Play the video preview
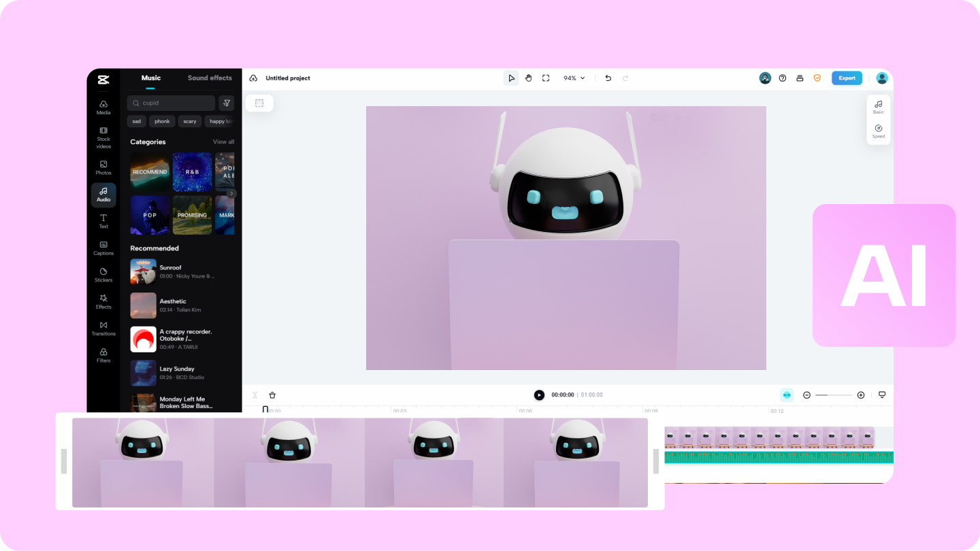This screenshot has height=551, width=980. 539,395
